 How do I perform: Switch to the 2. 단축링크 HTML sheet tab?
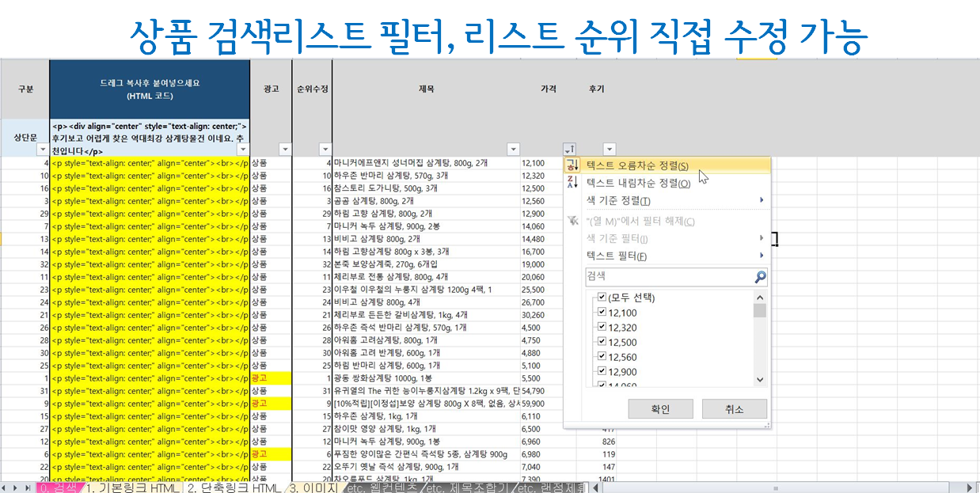pyautogui.click(x=234, y=487)
